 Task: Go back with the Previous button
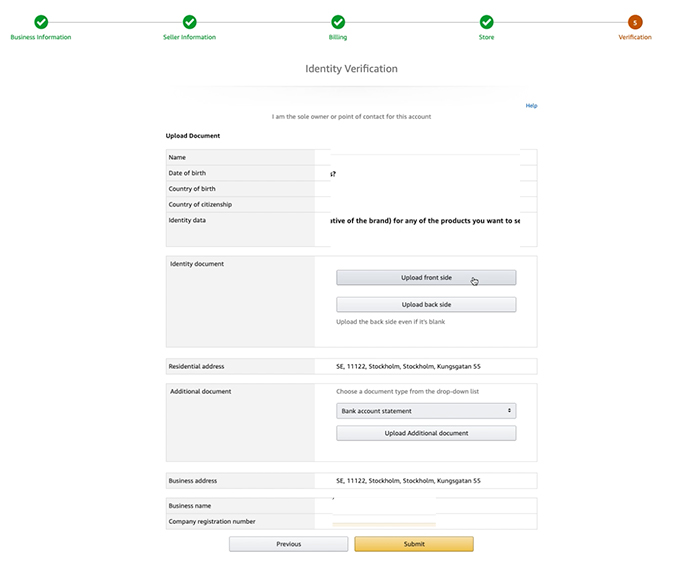[x=288, y=544]
